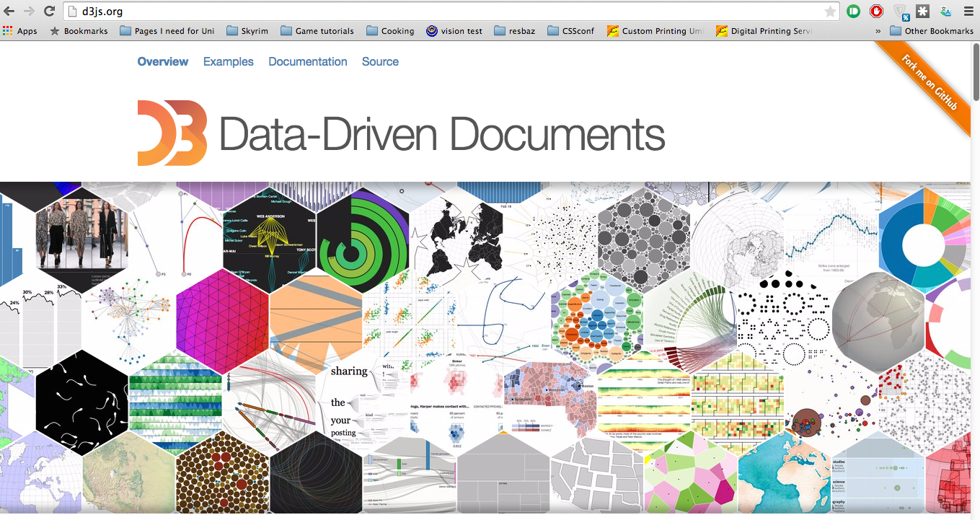The height and width of the screenshot is (520, 980).
Task: Open the Cooking bookmarks folder
Action: tap(390, 31)
